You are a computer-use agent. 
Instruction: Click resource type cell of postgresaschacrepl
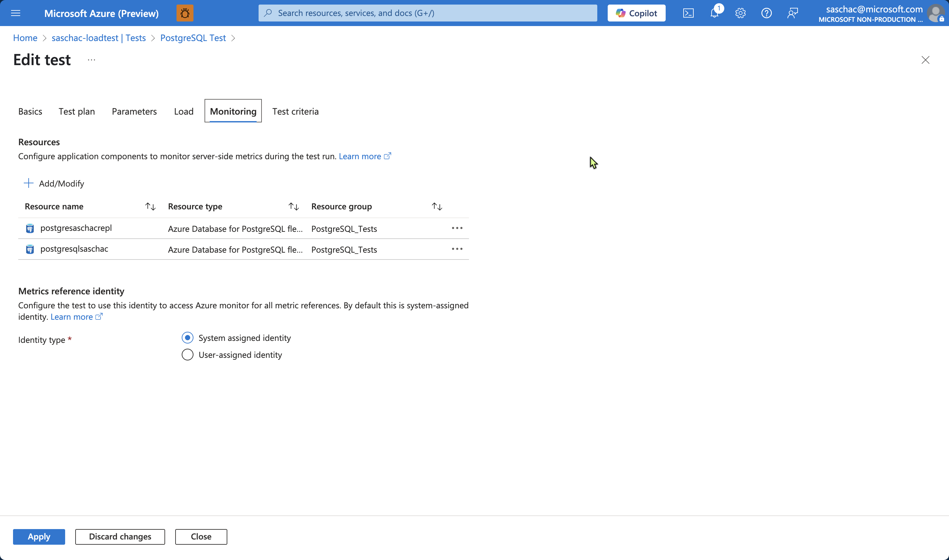(235, 229)
